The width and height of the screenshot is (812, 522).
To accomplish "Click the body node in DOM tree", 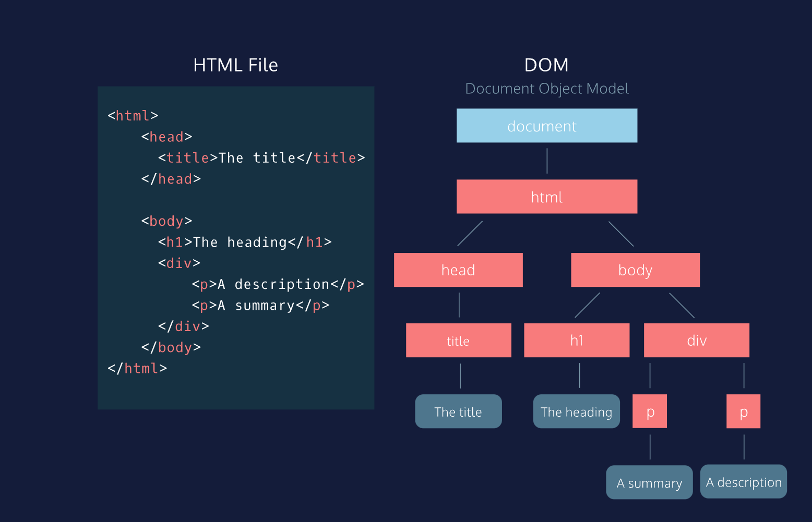I will (635, 270).
